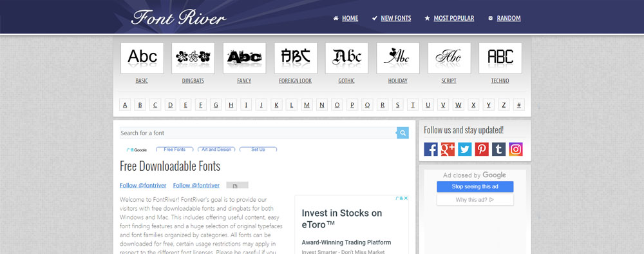
Task: Browse fonts starting with letter G
Action: pos(216,105)
